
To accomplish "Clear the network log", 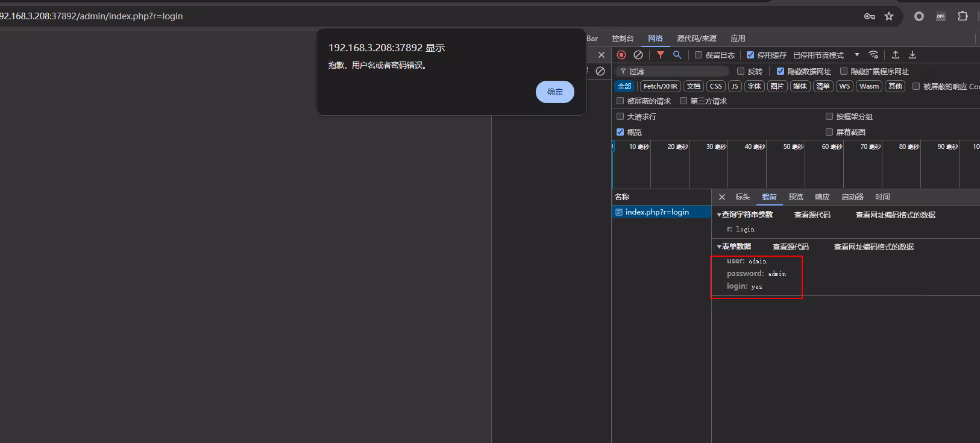I will click(638, 55).
